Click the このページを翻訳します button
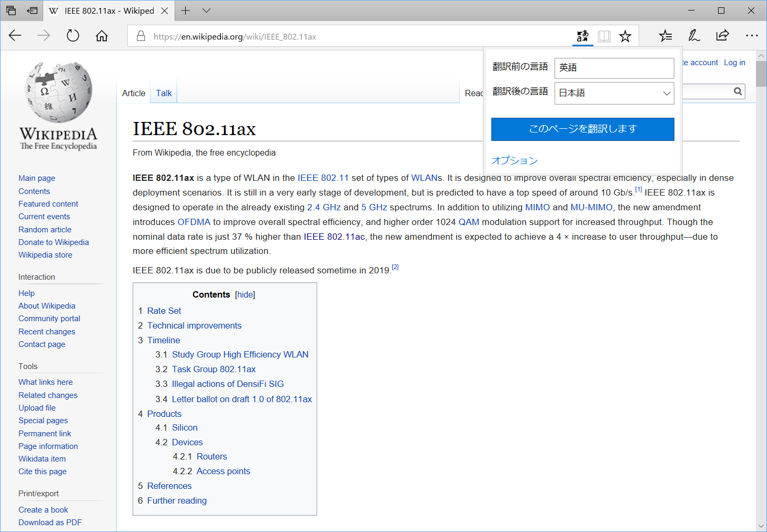The width and height of the screenshot is (767, 532). [x=582, y=129]
